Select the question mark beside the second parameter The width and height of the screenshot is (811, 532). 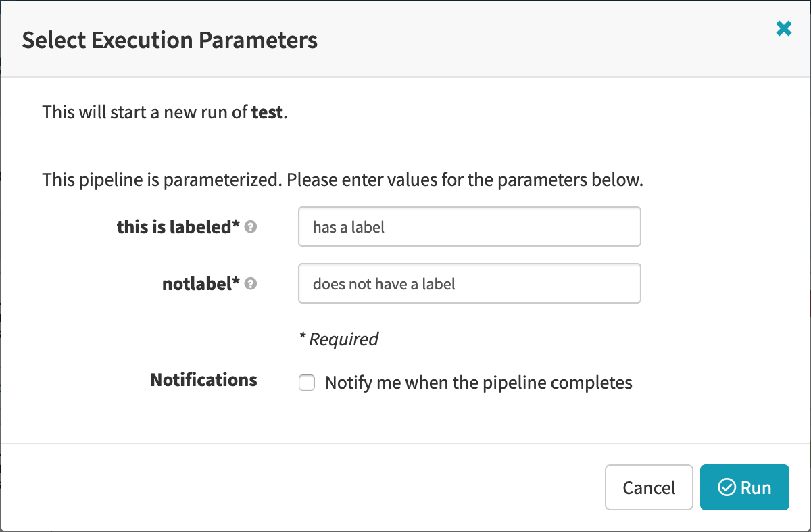[x=250, y=284]
